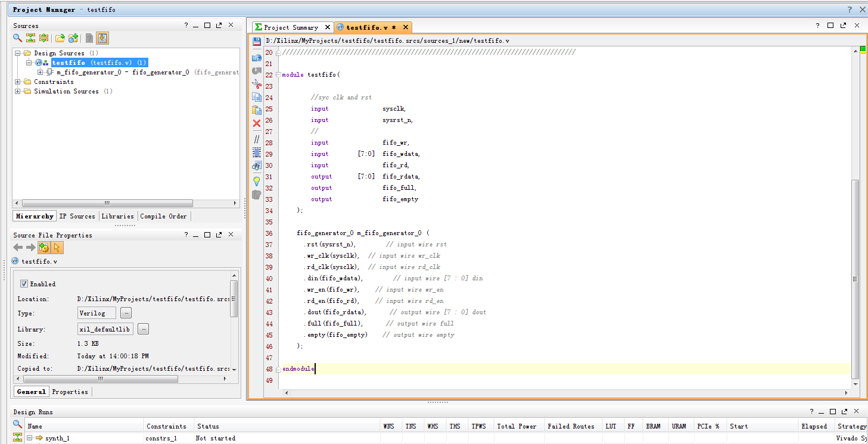Select the Hierarchy tab
The image size is (868, 444).
tap(35, 216)
